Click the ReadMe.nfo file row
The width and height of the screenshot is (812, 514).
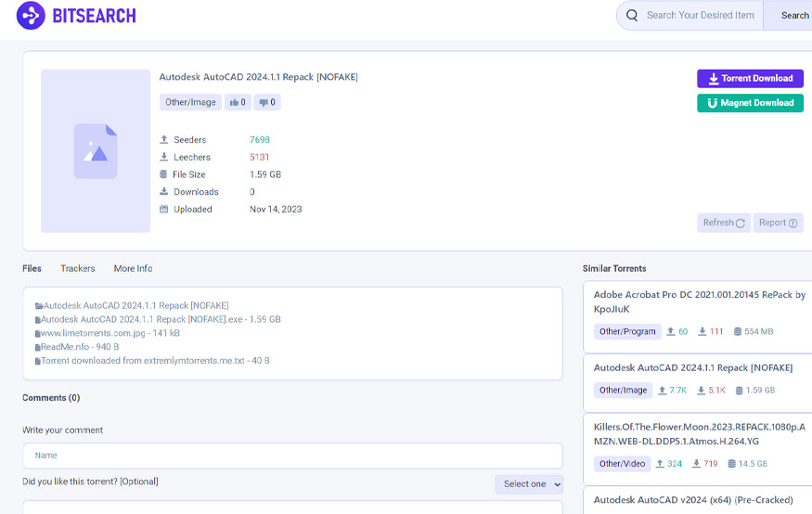pyautogui.click(x=77, y=347)
